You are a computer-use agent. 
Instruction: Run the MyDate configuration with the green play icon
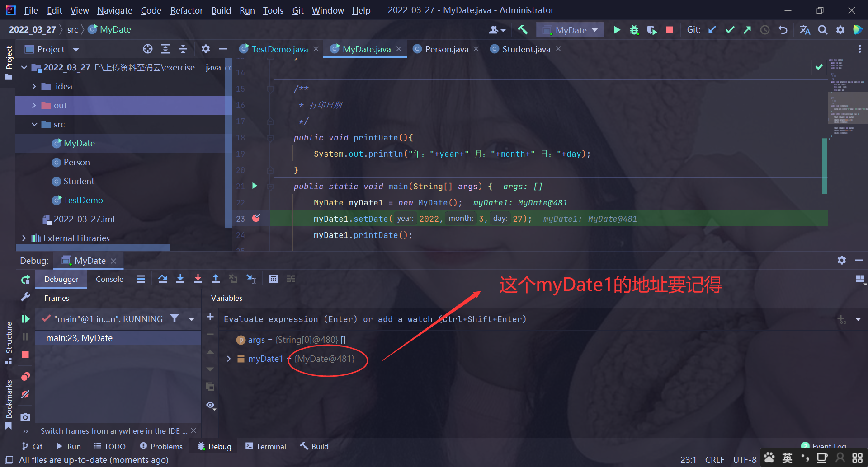pos(617,30)
